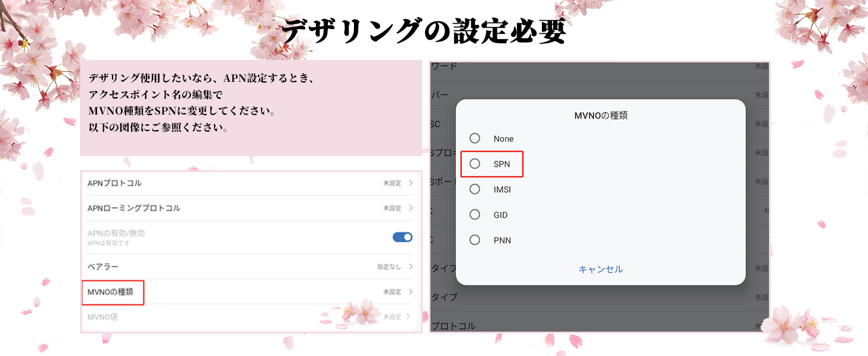Select the SPN radio option

tap(474, 164)
